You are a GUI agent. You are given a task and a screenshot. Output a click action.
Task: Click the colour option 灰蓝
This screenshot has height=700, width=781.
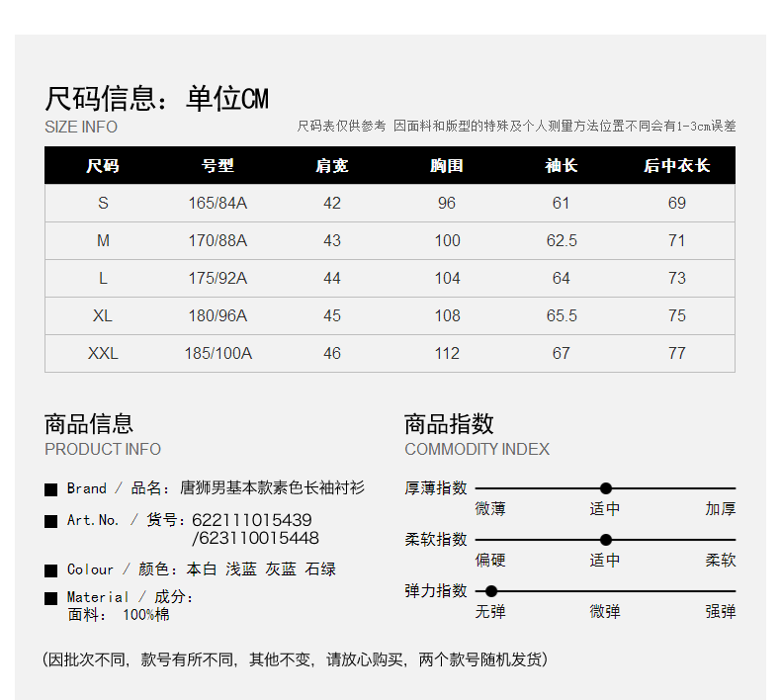pos(281,569)
